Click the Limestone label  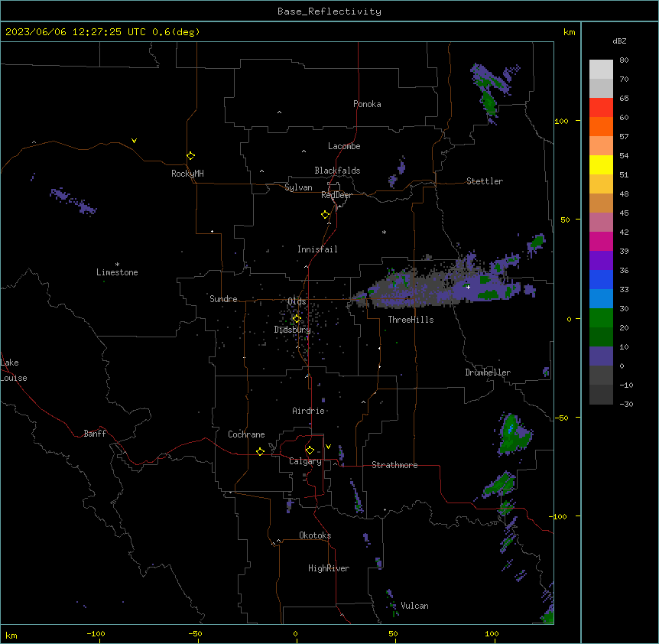[117, 272]
